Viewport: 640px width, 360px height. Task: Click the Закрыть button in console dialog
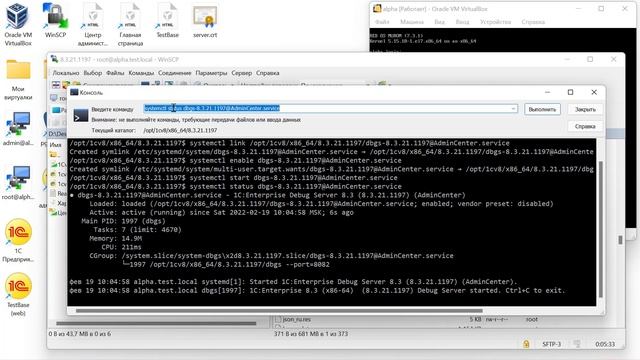pos(585,109)
